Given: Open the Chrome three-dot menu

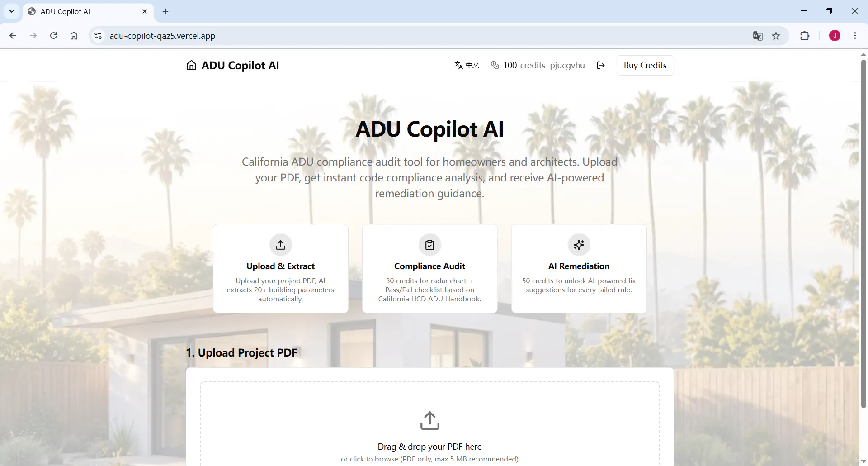Looking at the screenshot, I should click(x=855, y=36).
